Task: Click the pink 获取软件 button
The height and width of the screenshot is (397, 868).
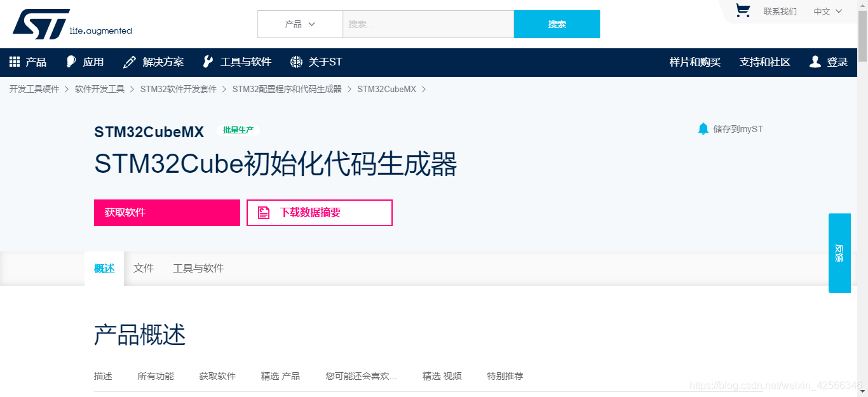Action: pos(167,213)
